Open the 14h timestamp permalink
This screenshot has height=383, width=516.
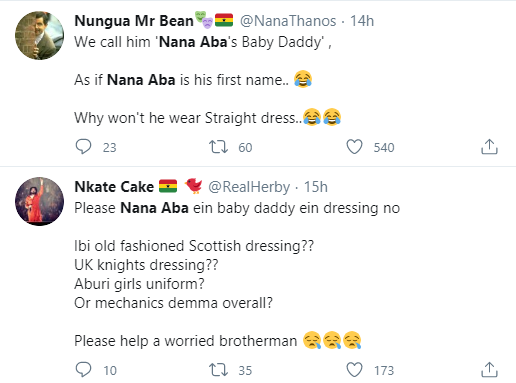point(362,21)
